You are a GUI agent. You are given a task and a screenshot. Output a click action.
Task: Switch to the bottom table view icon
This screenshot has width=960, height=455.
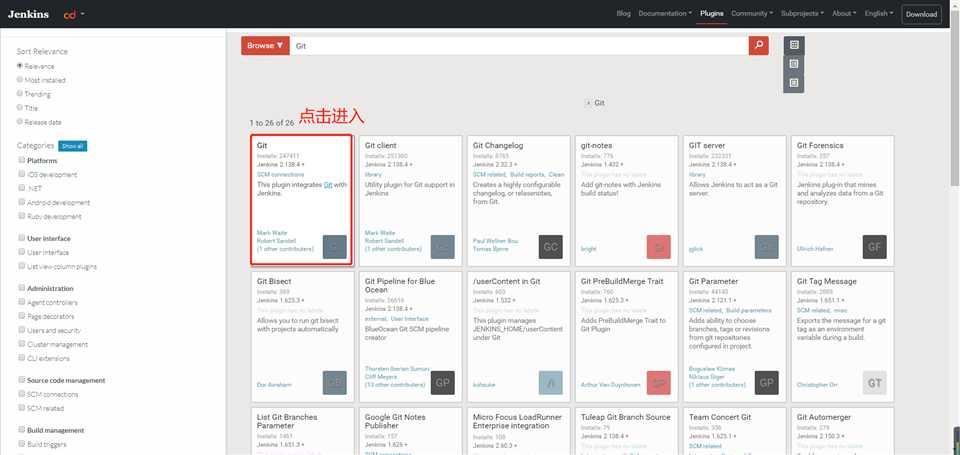794,83
